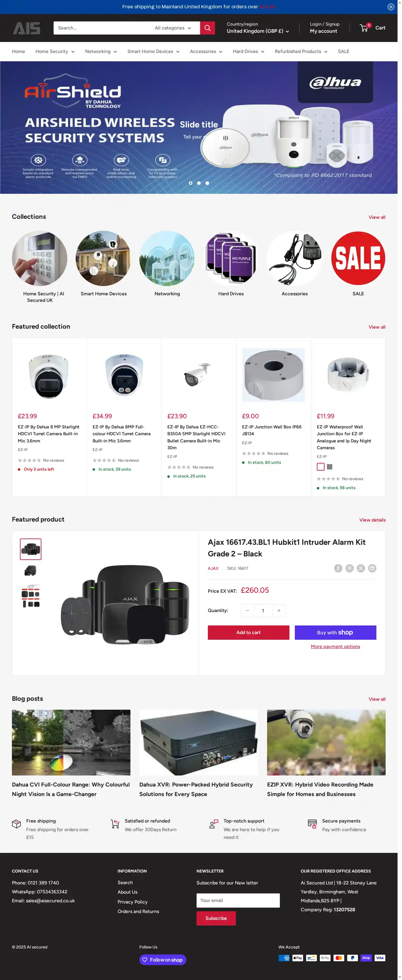The image size is (402, 980).
Task: Dismiss the free shipping announcement bar
Action: coord(391,7)
